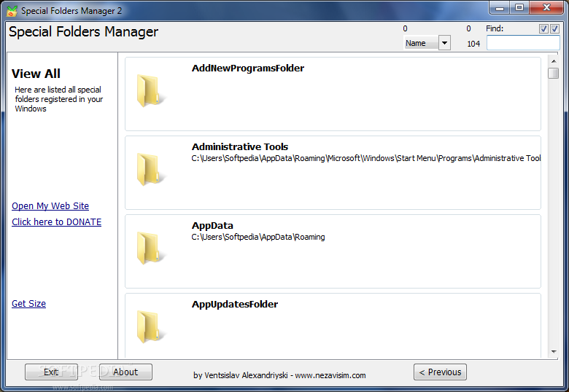Select the AppUpdatesFolder entry title
Image resolution: width=569 pixels, height=392 pixels.
235,304
